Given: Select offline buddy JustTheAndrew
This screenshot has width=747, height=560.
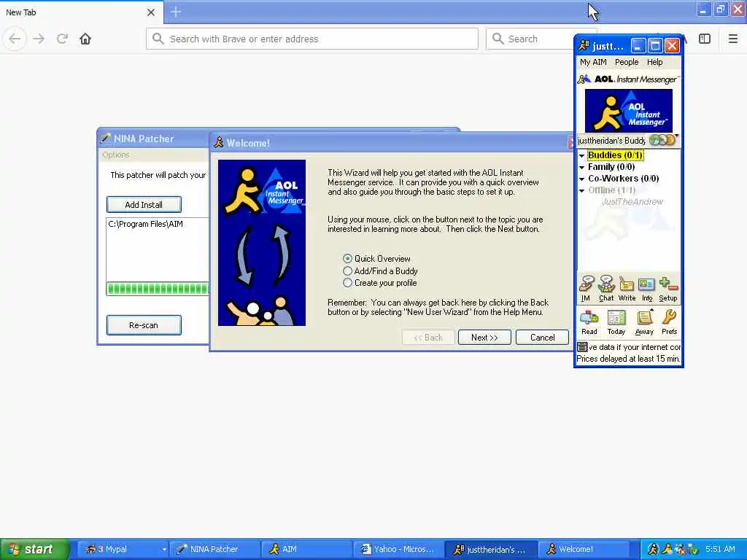Looking at the screenshot, I should [632, 202].
